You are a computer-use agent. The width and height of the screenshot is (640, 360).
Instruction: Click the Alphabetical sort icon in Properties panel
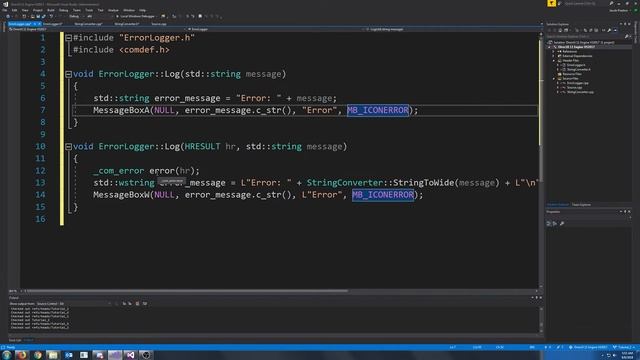coord(555,224)
